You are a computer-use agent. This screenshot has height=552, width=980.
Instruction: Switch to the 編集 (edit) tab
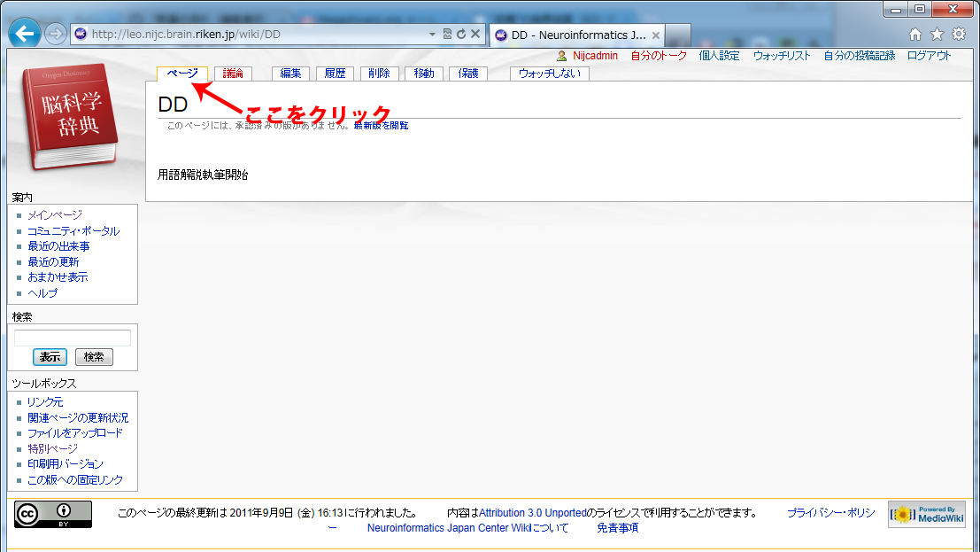click(x=290, y=74)
